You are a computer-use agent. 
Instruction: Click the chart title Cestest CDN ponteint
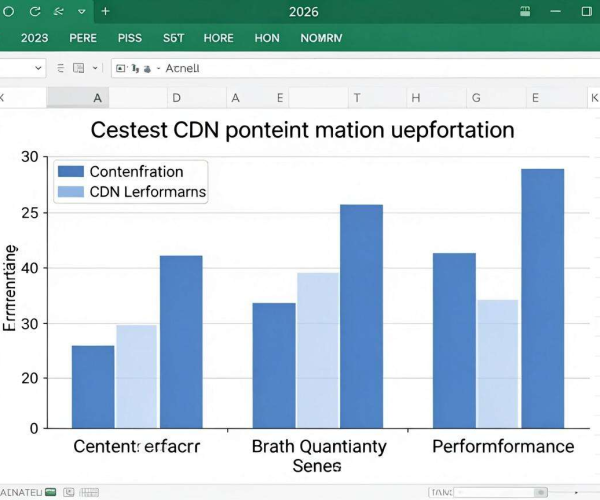point(302,130)
